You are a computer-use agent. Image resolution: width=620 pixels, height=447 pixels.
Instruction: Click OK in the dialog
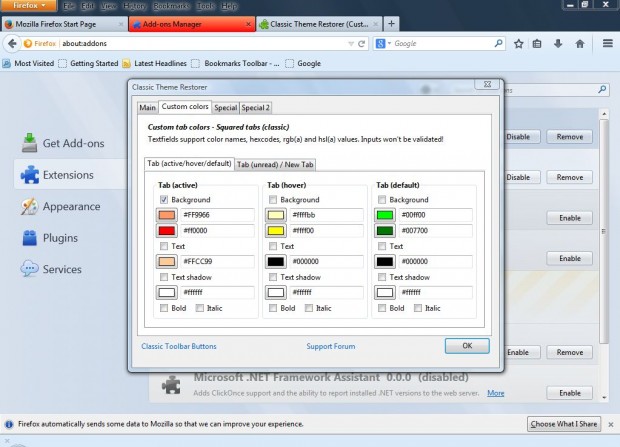click(467, 346)
